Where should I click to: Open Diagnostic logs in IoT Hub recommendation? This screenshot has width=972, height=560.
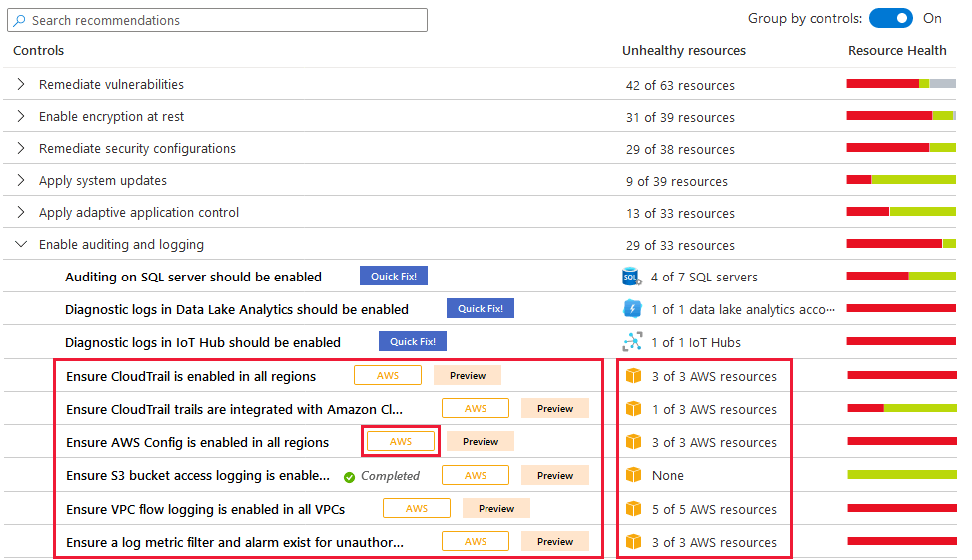click(203, 342)
